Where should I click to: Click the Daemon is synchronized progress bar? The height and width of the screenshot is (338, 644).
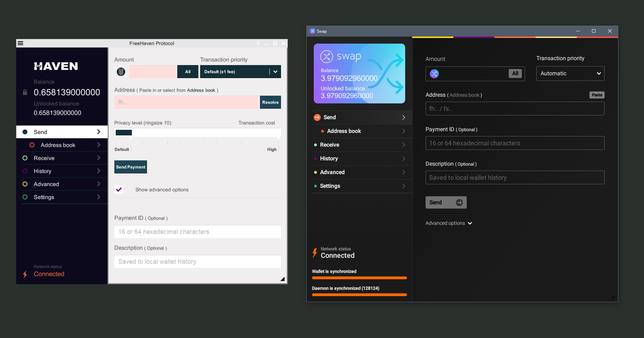coord(359,295)
